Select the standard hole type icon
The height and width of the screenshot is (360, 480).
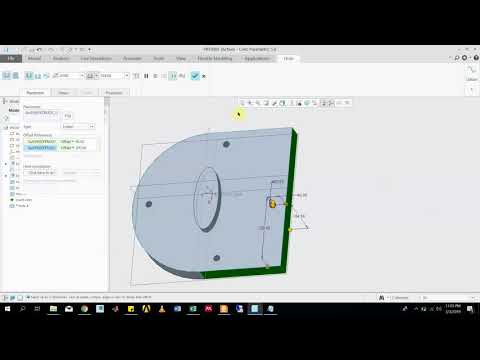point(15,76)
